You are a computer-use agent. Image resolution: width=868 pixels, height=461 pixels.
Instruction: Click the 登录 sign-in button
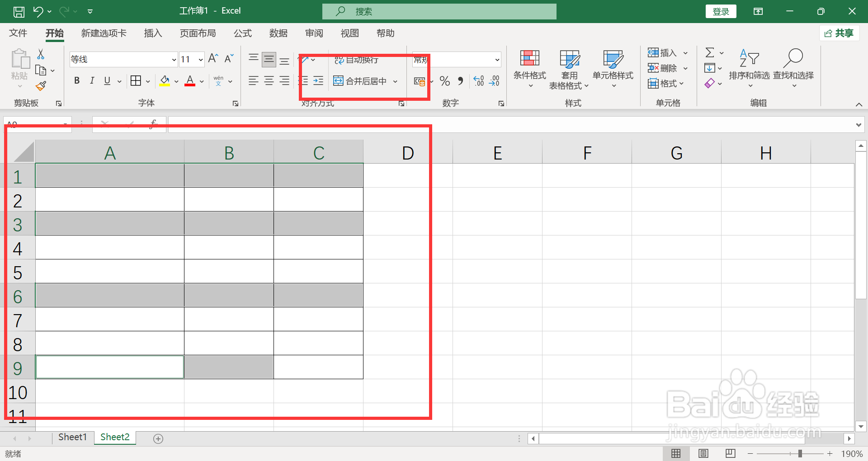[x=721, y=11]
